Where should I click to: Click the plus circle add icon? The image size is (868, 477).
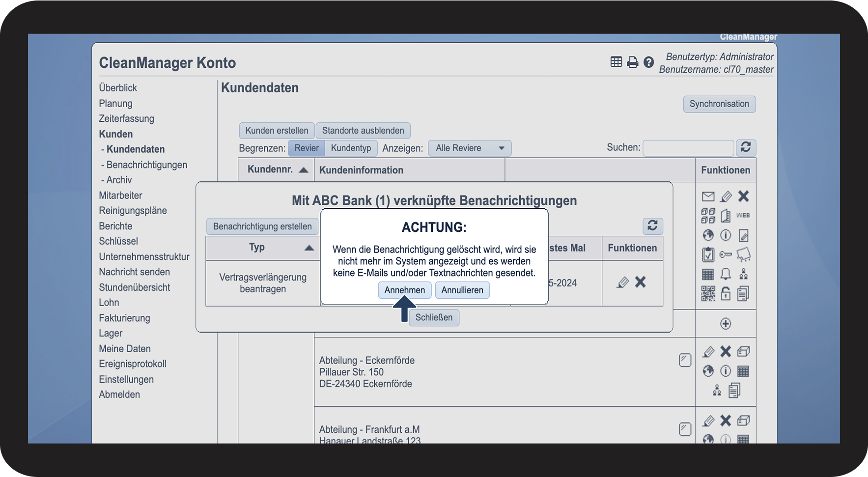click(726, 324)
